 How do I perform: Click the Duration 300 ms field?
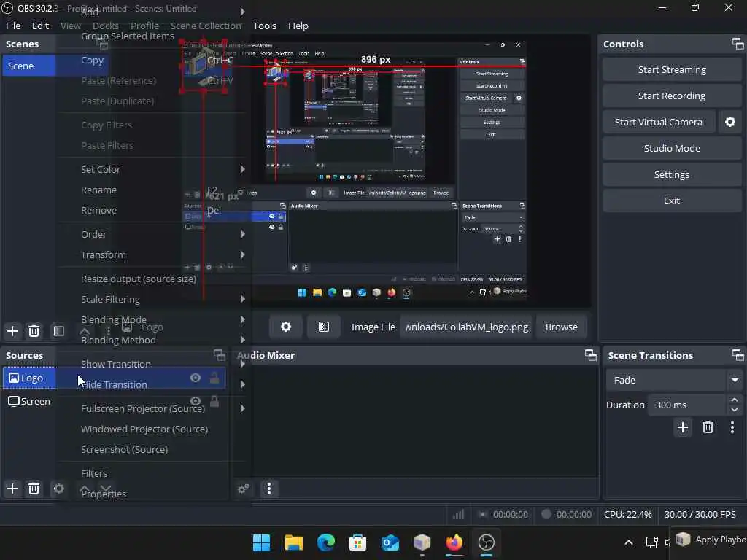(x=686, y=405)
